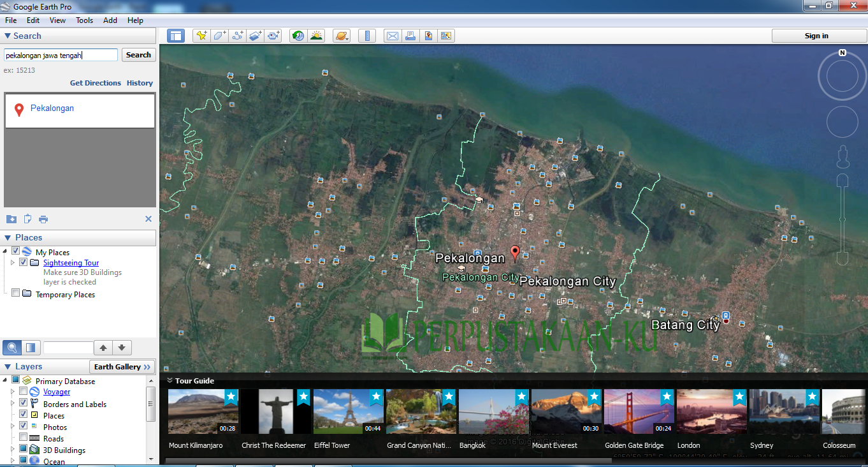Save the current map image
The image size is (868, 467).
coord(446,36)
